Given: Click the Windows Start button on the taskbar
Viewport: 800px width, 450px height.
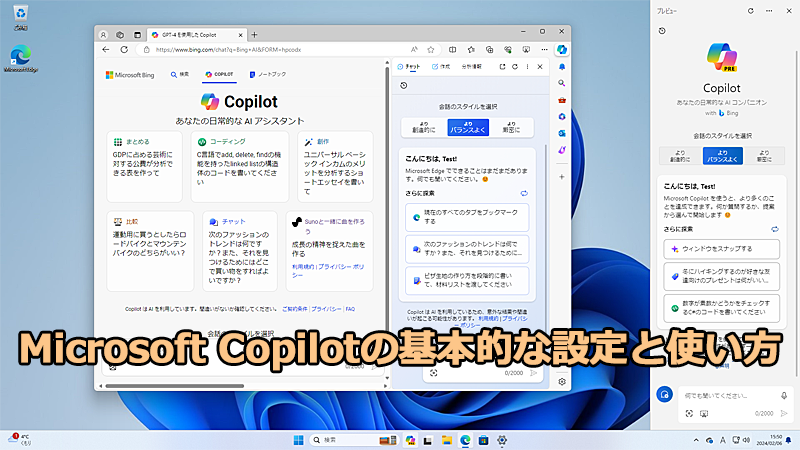Looking at the screenshot, I should (x=298, y=440).
